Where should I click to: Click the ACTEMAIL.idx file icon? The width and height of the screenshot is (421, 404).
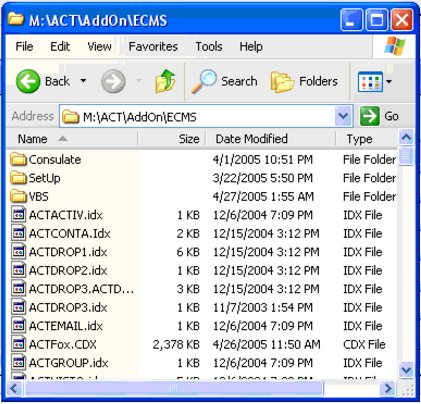(18, 326)
